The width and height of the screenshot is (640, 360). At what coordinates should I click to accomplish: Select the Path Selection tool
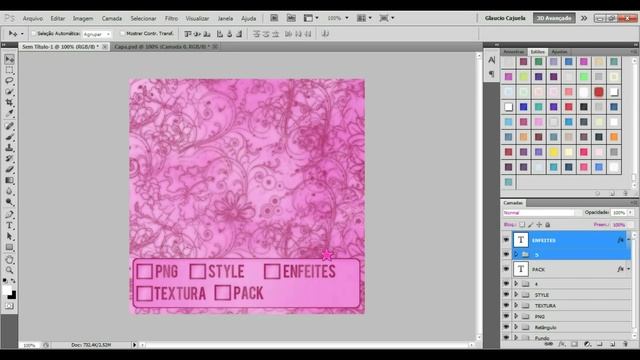pos(9,236)
